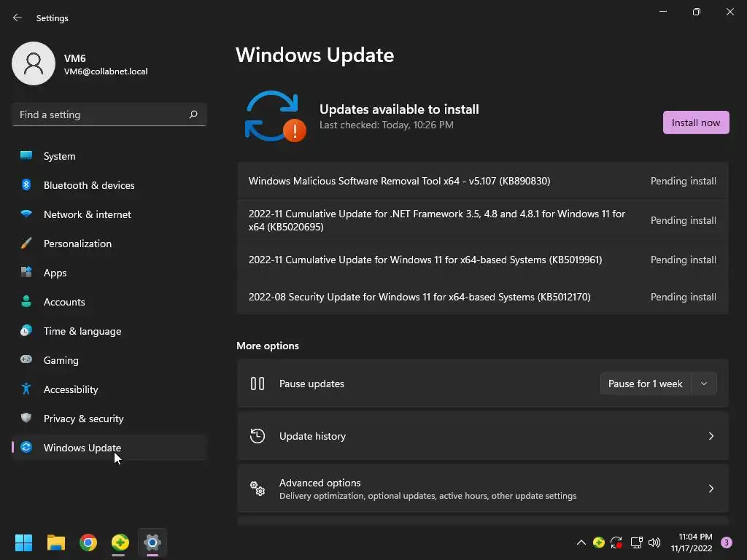
Task: Click the Find a setting field
Action: [109, 114]
